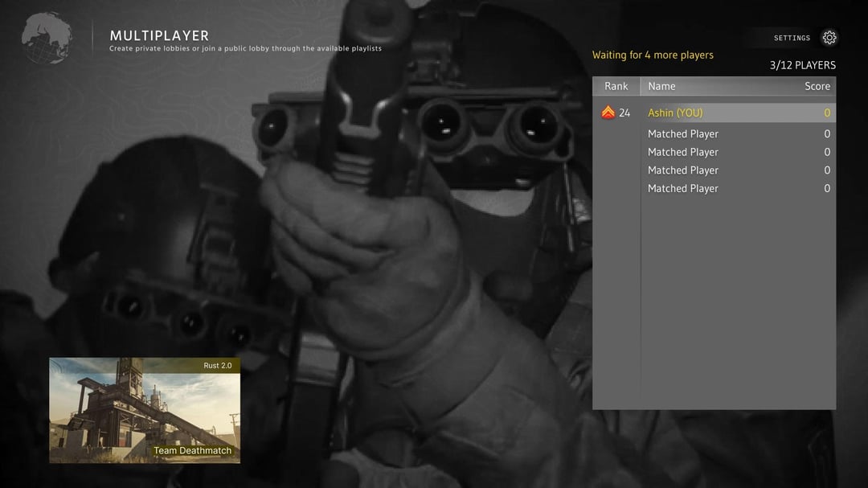The height and width of the screenshot is (488, 868).
Task: Click the Rust 2.0 map name tag
Action: 217,366
